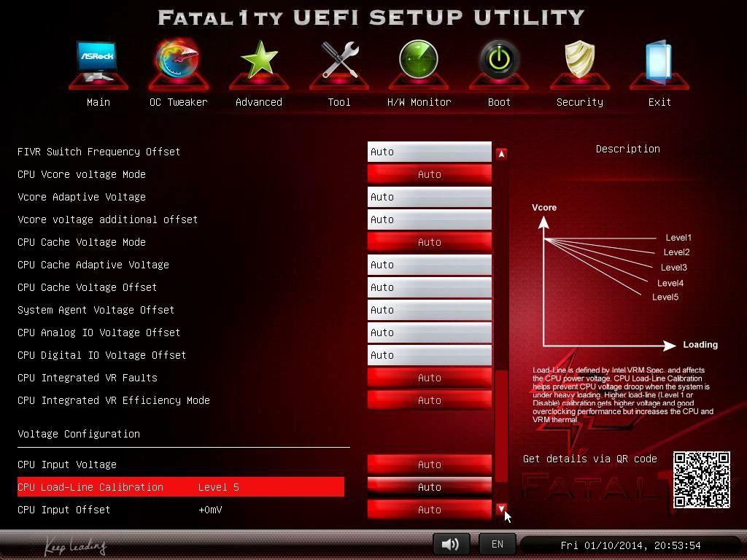The height and width of the screenshot is (560, 747).
Task: Switch to the OC Tweaker tab label
Action: click(x=178, y=102)
